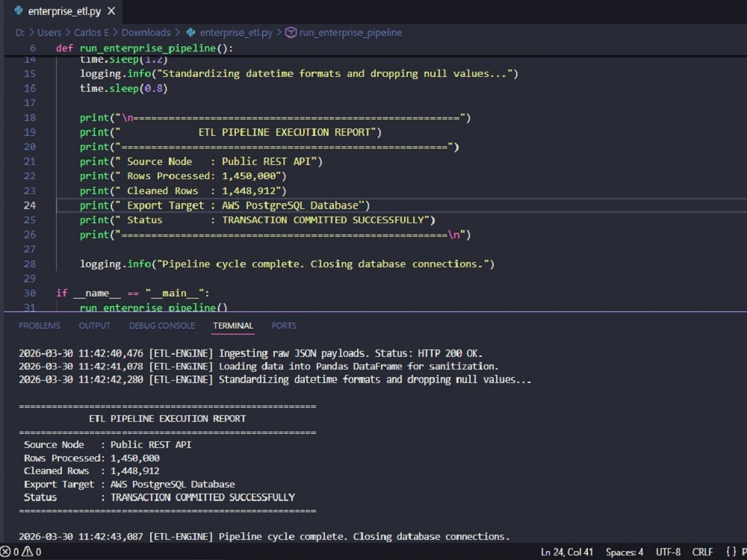The height and width of the screenshot is (560, 747).
Task: Click terminal output 'Cleaned Rows : 1,448,912'
Action: [91, 471]
